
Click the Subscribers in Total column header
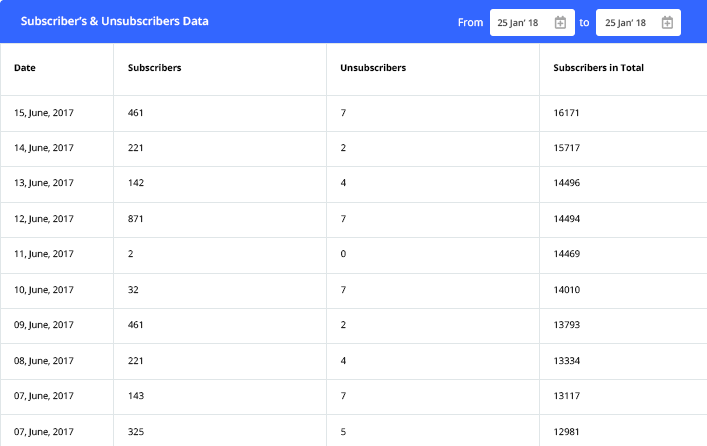point(598,68)
